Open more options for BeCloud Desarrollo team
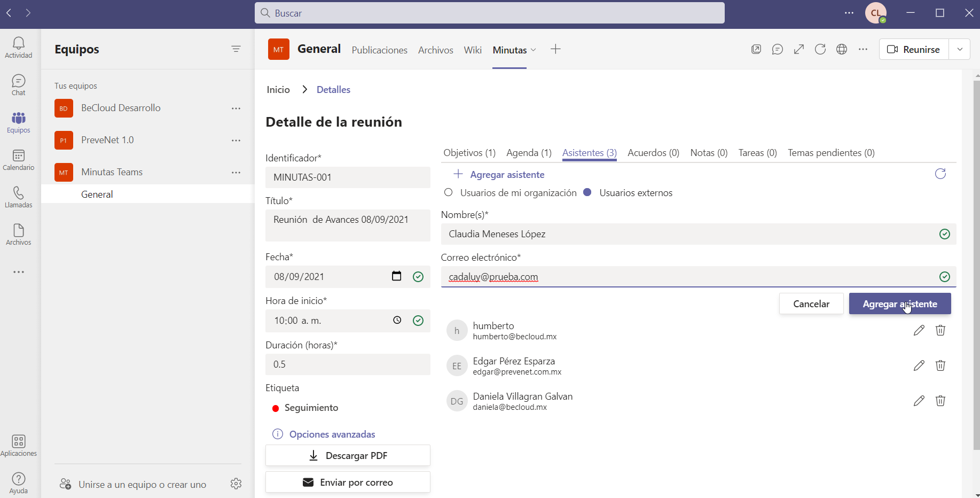This screenshot has width=980, height=498. (x=236, y=108)
